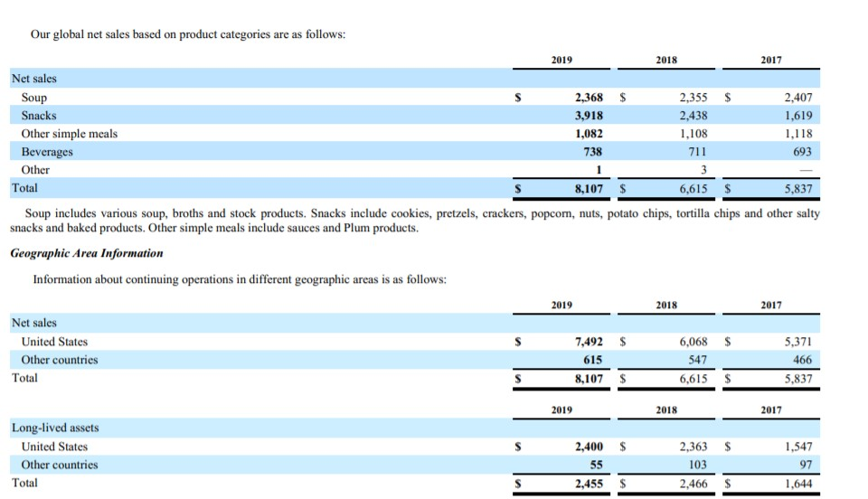Click Soup 2019 value "2,368"
The width and height of the screenshot is (868, 499).
(589, 98)
